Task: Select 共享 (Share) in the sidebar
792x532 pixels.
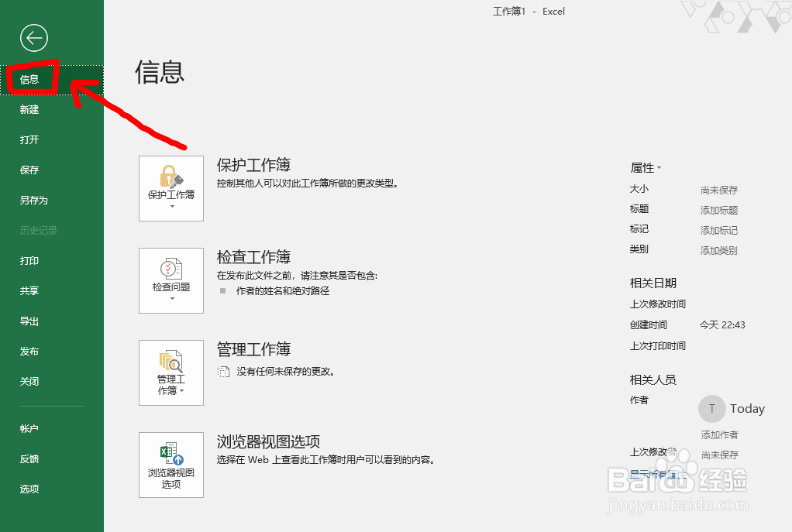Action: tap(29, 291)
